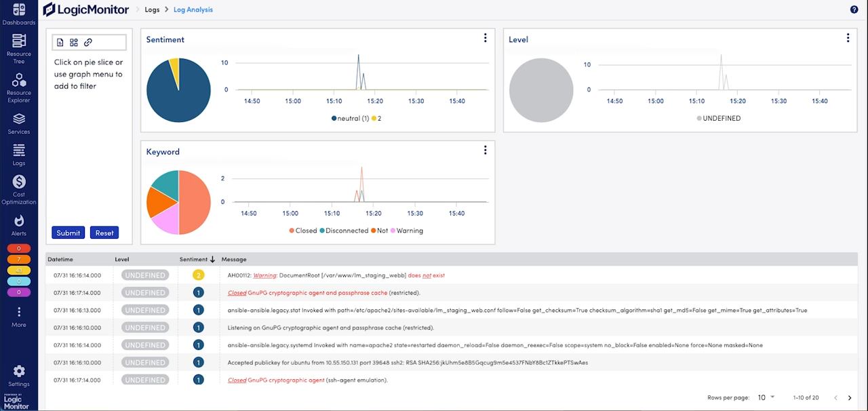868x411 pixels.
Task: Open the Sentiment chart options menu
Action: pyautogui.click(x=485, y=37)
